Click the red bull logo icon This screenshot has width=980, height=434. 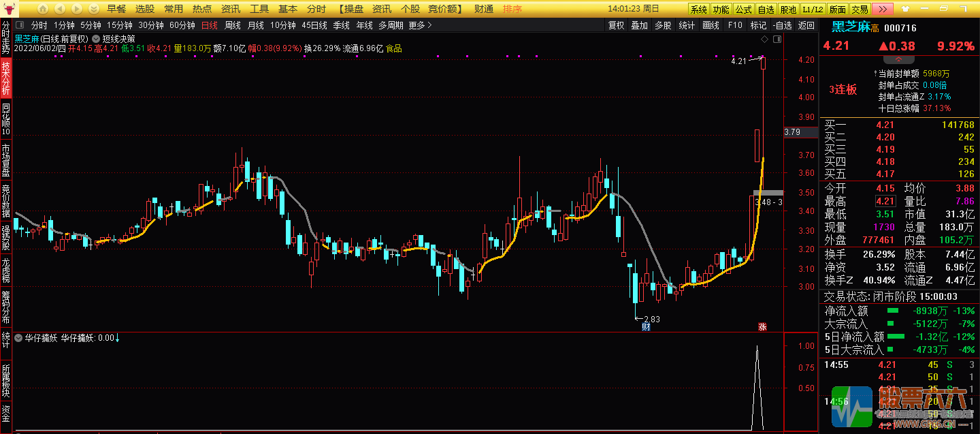10,8
